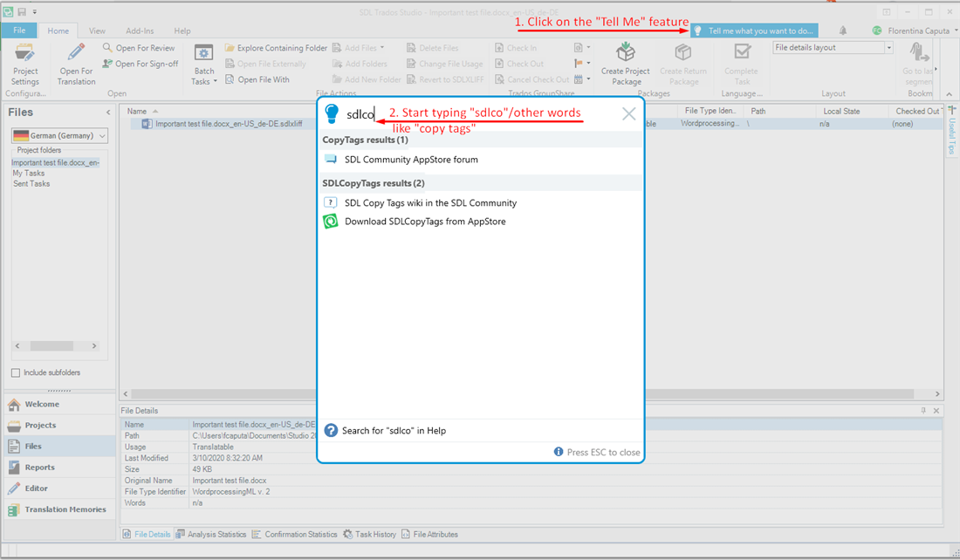960x560 pixels.
Task: Collapse the ribbon
Action: 949,94
